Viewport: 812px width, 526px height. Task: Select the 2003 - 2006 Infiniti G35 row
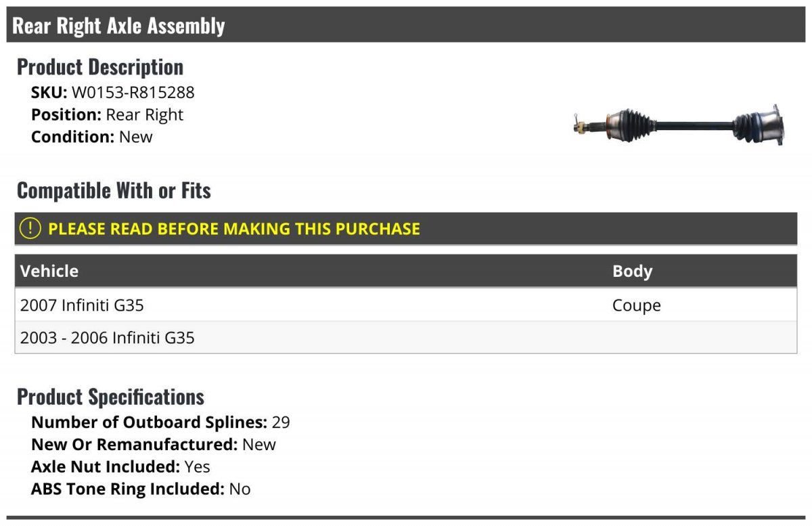pos(406,337)
